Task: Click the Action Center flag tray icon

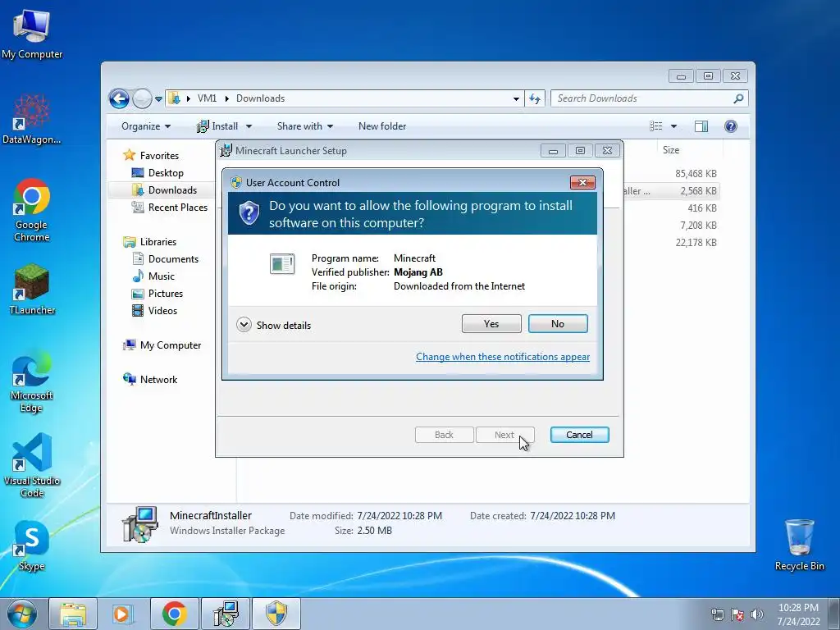Action: pos(737,614)
